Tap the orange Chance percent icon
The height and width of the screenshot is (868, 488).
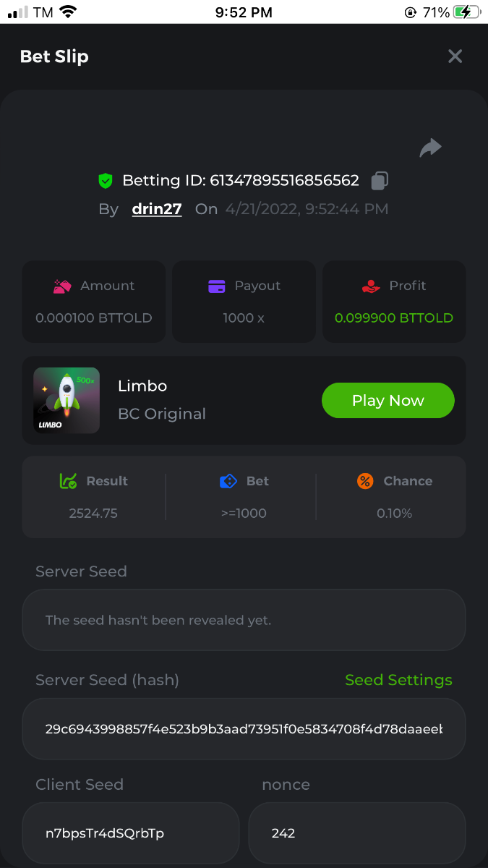[x=365, y=481]
